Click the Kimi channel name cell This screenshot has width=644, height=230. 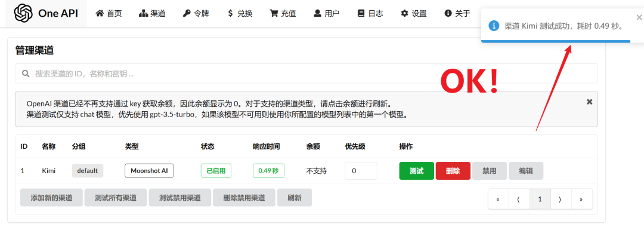pos(48,171)
